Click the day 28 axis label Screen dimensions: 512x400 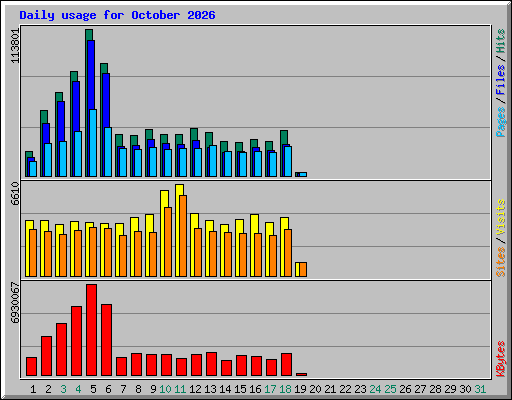click(435, 389)
